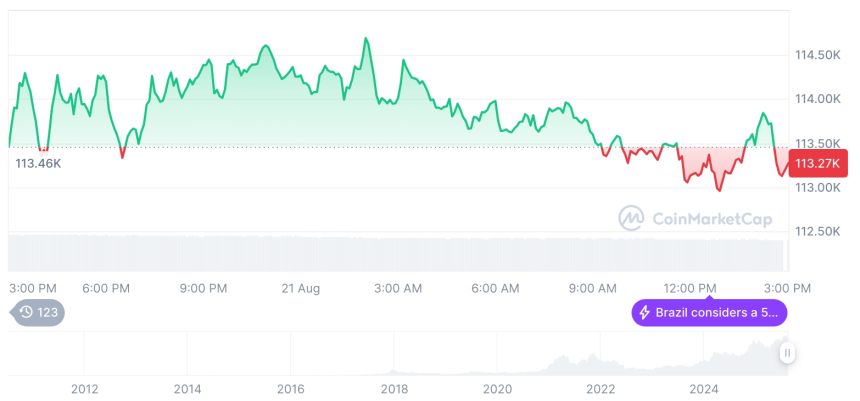The image size is (860, 401).
Task: Grab the range selector pause-style handle
Action: (x=787, y=352)
